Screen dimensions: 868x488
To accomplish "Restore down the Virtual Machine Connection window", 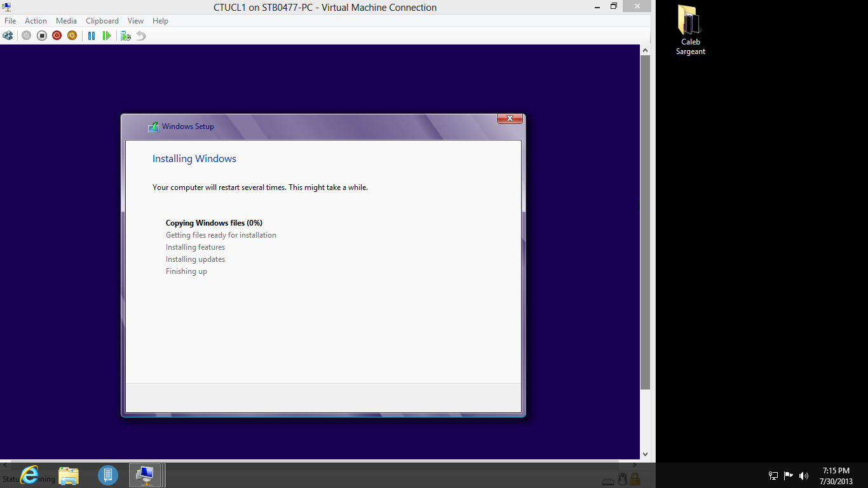I will (613, 6).
